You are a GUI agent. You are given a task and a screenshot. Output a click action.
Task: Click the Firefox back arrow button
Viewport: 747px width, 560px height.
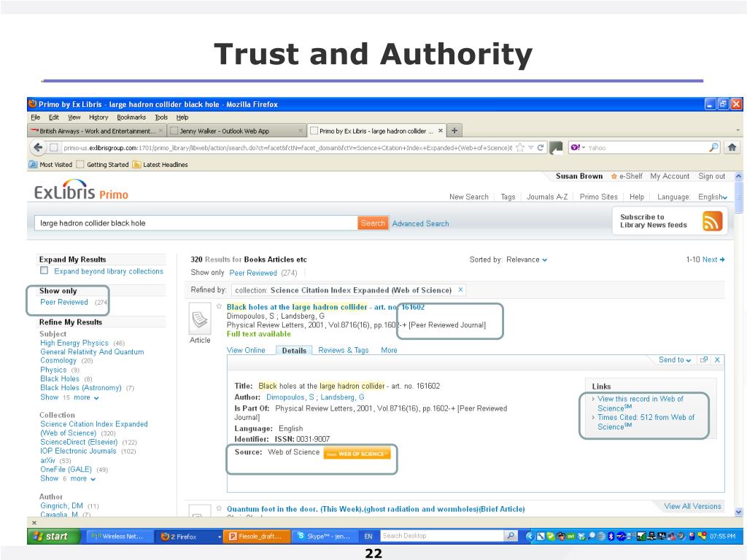point(38,147)
